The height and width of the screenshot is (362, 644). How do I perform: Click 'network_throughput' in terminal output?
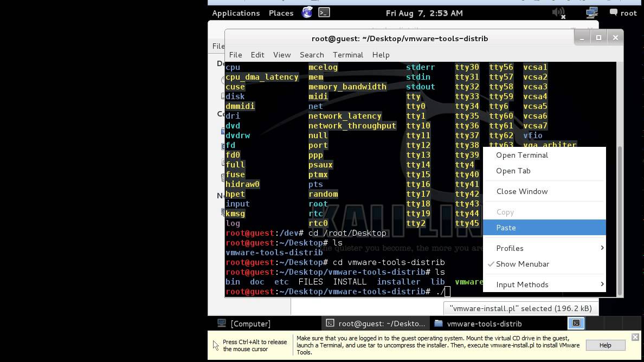pyautogui.click(x=352, y=126)
